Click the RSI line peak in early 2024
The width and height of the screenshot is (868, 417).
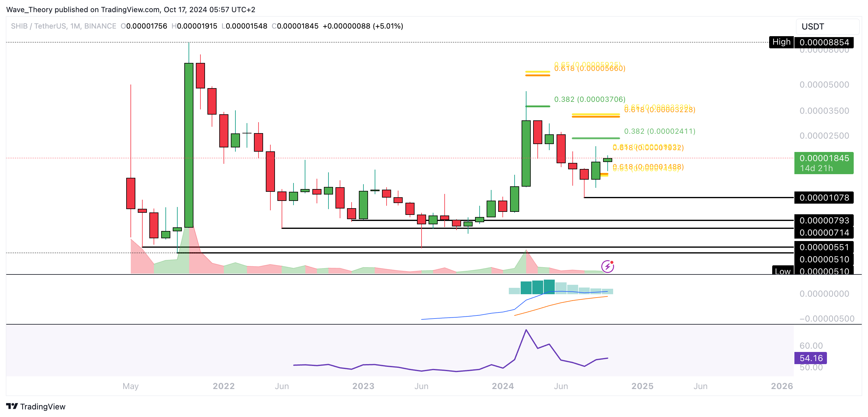point(526,330)
